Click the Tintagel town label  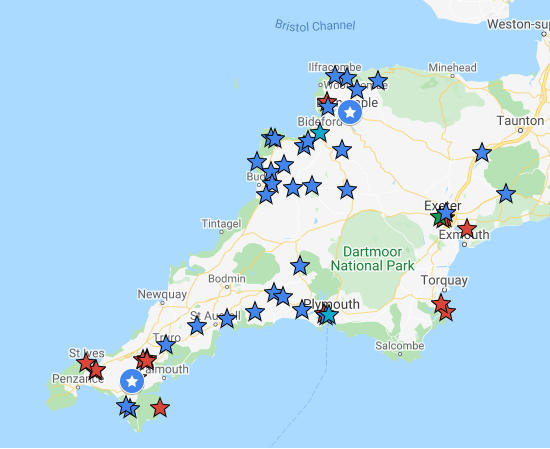click(x=221, y=223)
